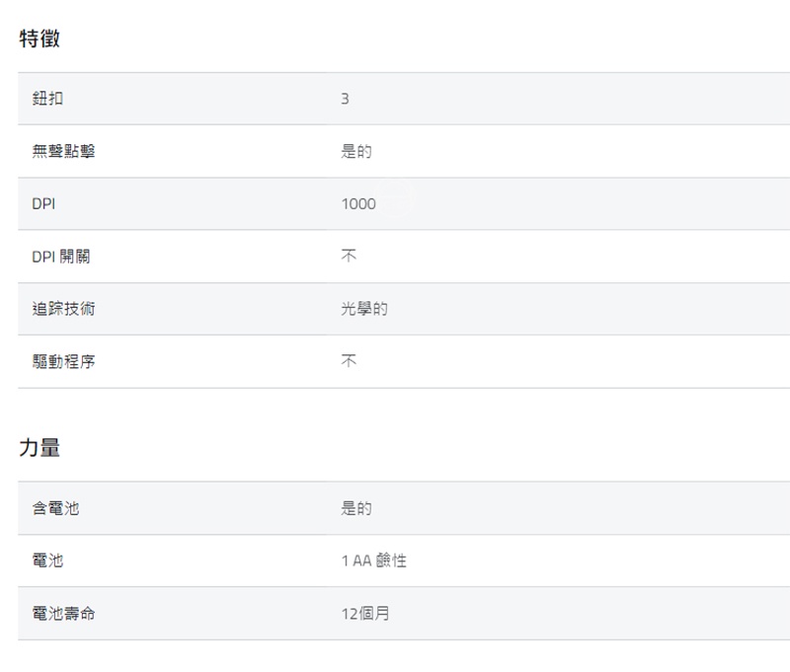Click 不 in the DPI 開關 row

pyautogui.click(x=349, y=257)
